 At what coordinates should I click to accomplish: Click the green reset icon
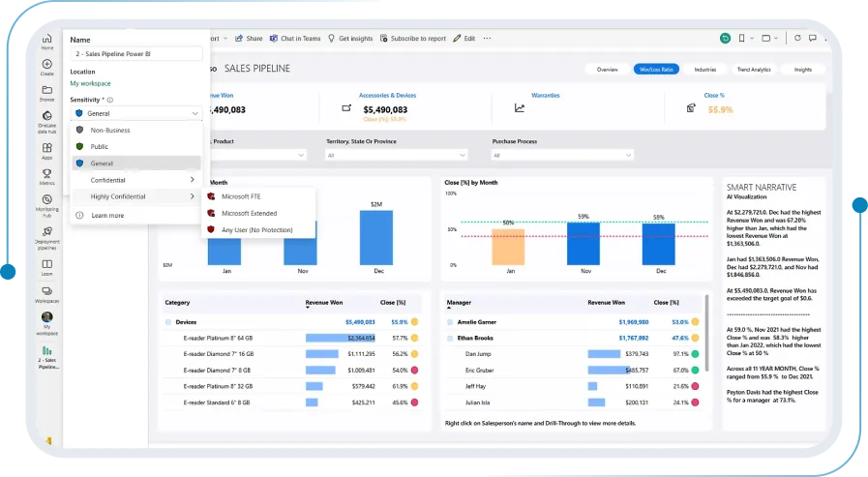pyautogui.click(x=725, y=38)
